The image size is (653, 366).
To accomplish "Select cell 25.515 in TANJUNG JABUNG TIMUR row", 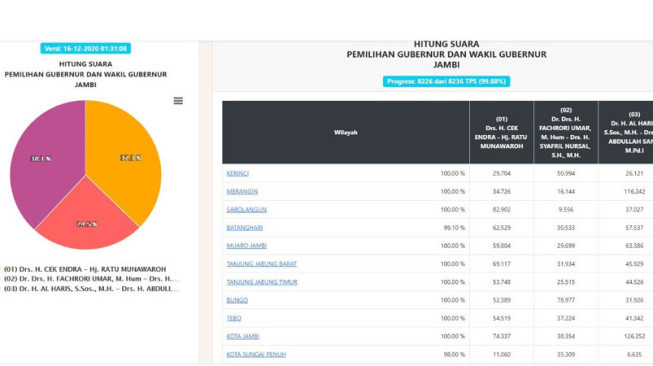I will (x=566, y=282).
